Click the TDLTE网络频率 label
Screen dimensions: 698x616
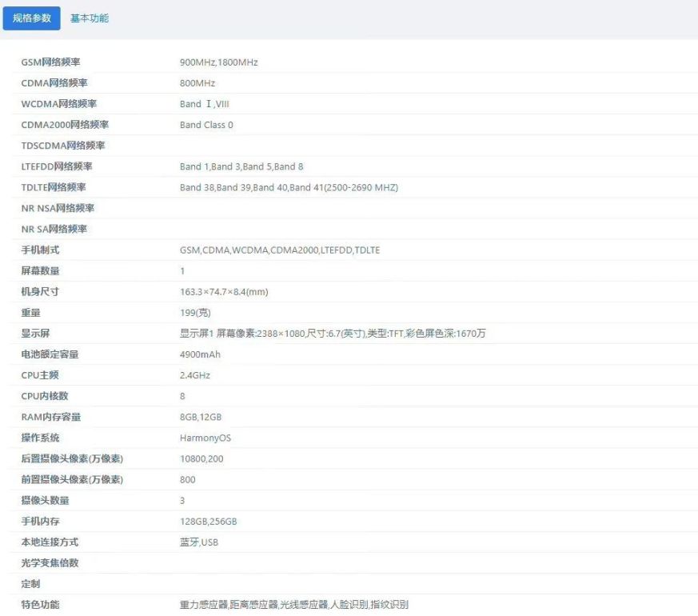54,187
